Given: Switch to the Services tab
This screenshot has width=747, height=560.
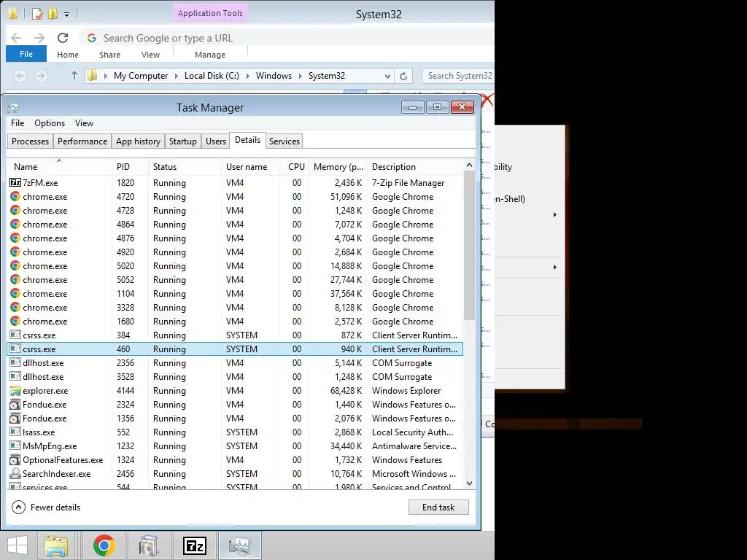Looking at the screenshot, I should (285, 141).
